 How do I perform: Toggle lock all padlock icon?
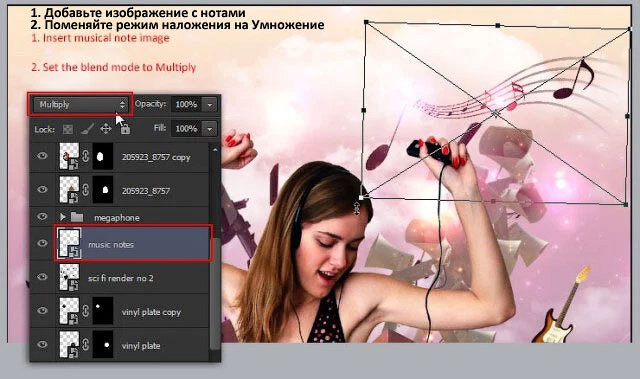125,129
